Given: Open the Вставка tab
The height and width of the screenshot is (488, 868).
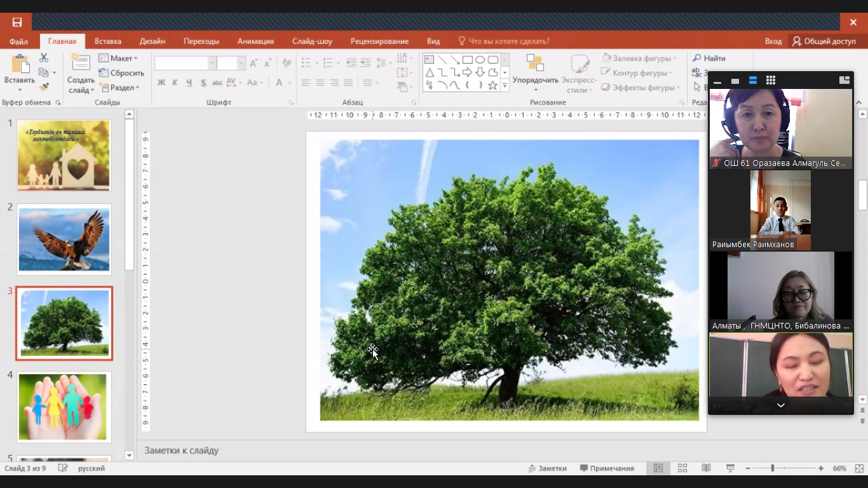Looking at the screenshot, I should point(108,41).
